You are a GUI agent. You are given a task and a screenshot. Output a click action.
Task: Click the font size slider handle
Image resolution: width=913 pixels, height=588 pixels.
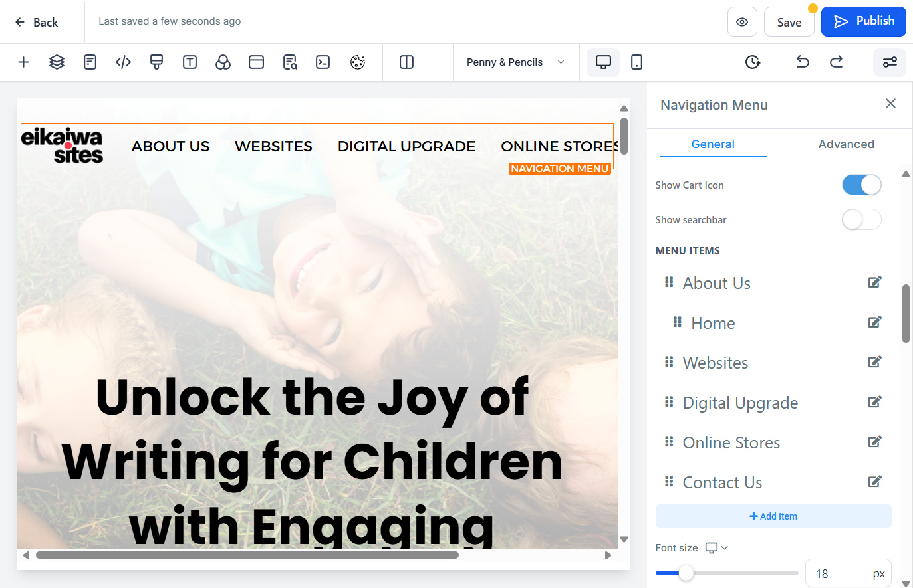tap(686, 573)
